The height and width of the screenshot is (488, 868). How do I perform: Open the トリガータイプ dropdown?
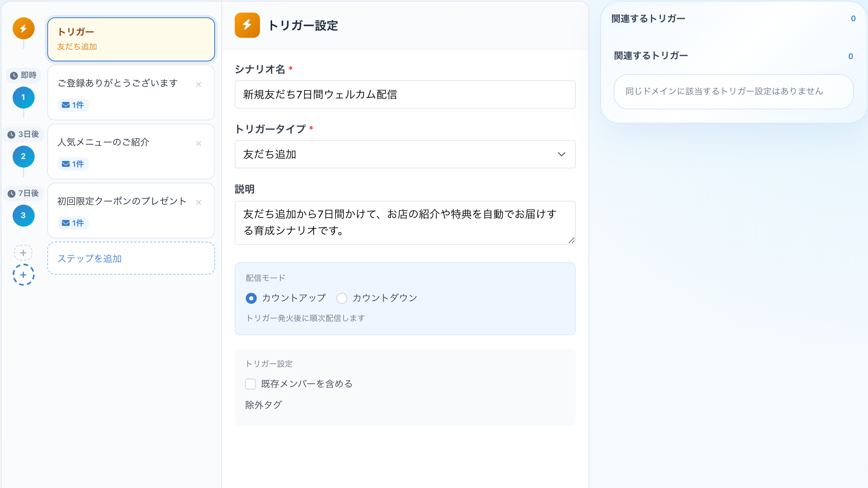coord(405,154)
